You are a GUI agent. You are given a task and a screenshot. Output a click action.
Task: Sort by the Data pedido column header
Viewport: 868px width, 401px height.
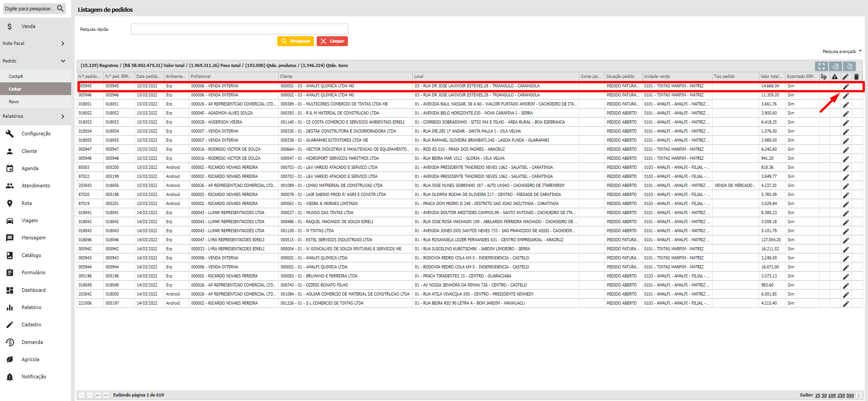click(x=149, y=76)
